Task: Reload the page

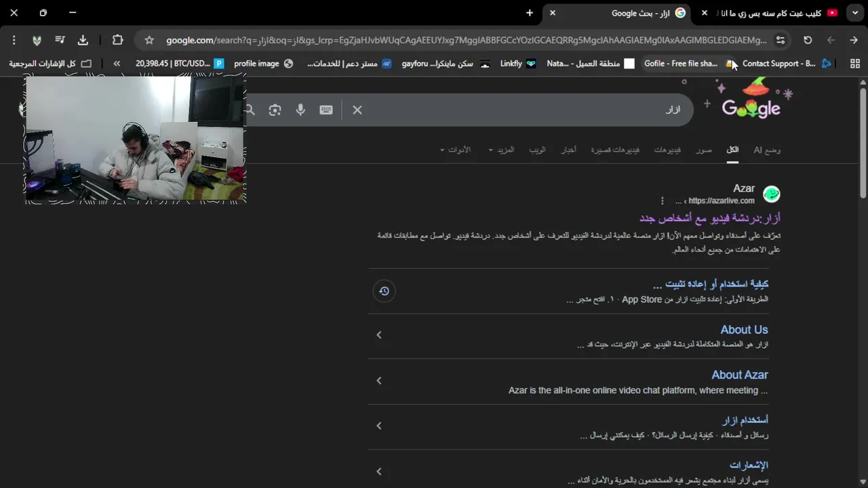Action: tap(808, 40)
